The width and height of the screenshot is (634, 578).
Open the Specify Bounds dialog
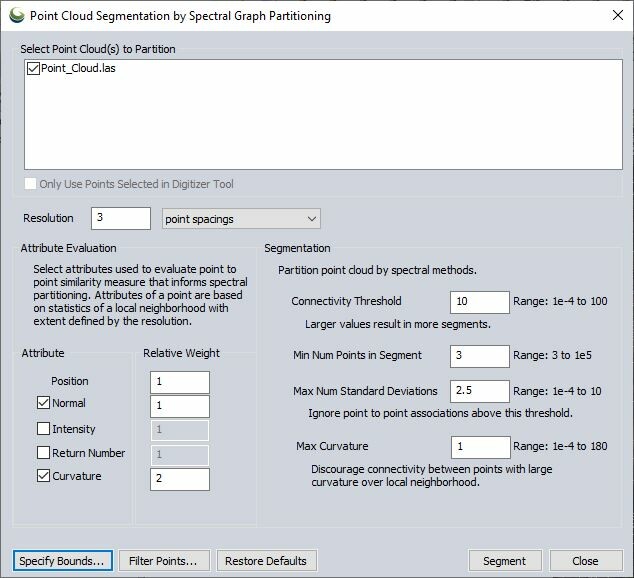pyautogui.click(x=63, y=560)
